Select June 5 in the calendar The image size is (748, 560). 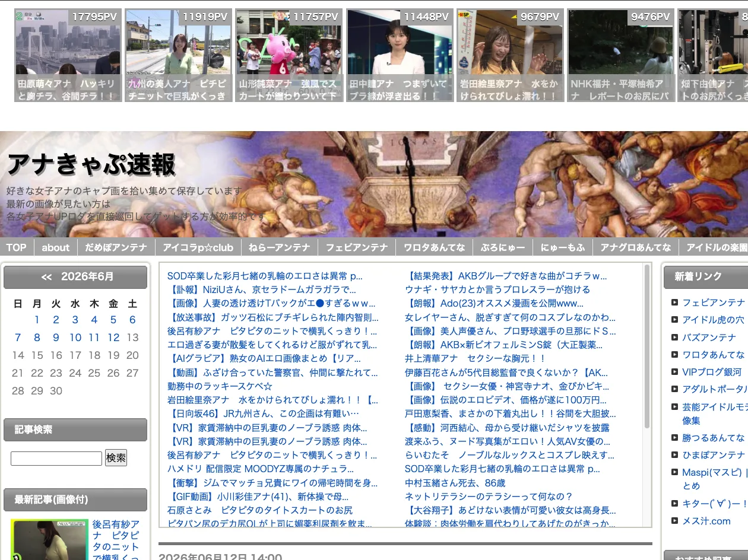(x=113, y=320)
